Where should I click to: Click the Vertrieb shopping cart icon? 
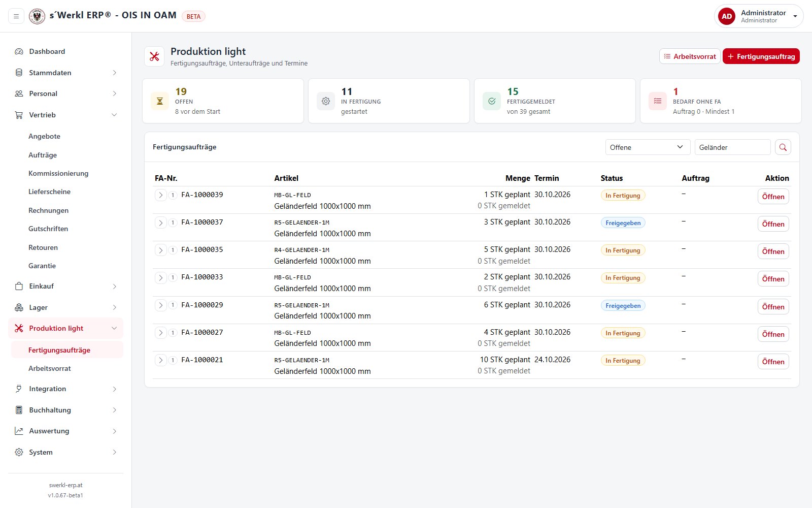click(19, 115)
